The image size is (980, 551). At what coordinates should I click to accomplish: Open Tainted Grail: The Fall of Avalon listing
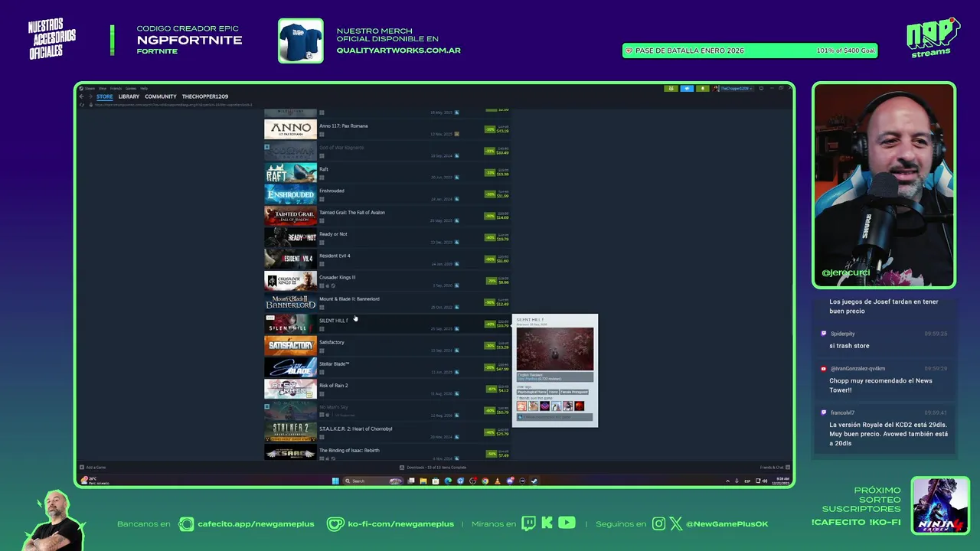(x=387, y=216)
